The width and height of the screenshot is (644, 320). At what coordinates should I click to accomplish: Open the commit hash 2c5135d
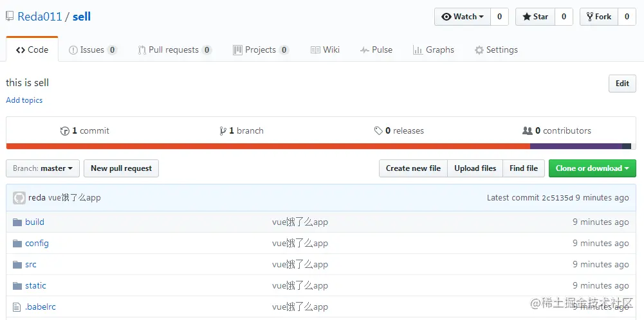click(x=557, y=198)
